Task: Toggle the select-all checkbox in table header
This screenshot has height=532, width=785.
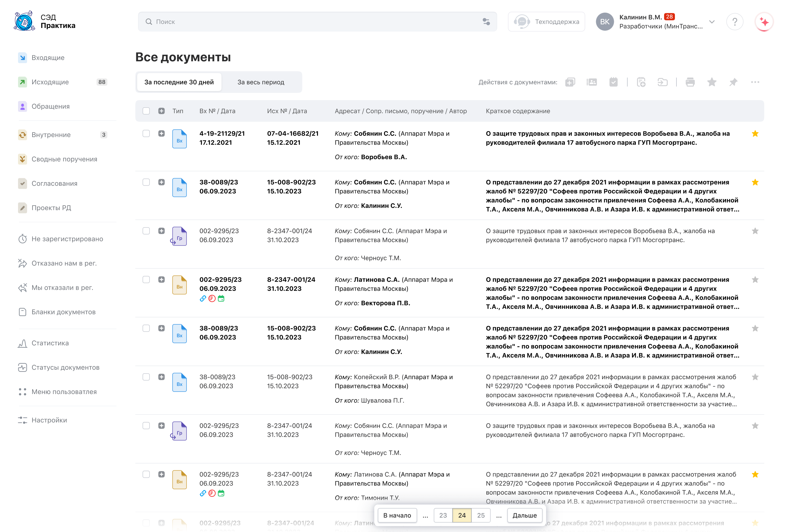Action: tap(146, 111)
